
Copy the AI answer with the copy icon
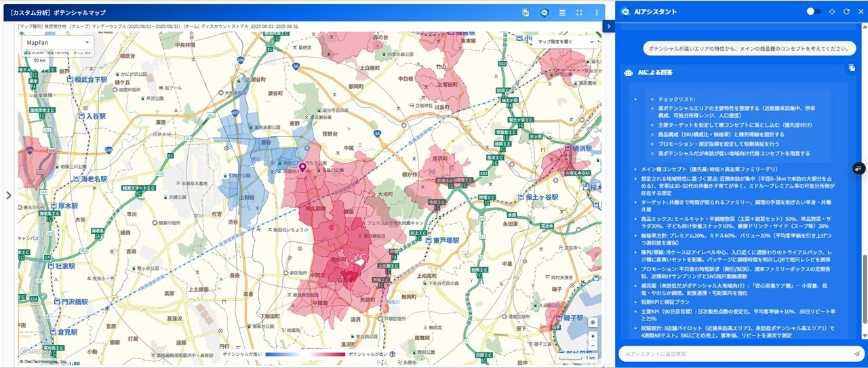click(x=851, y=68)
